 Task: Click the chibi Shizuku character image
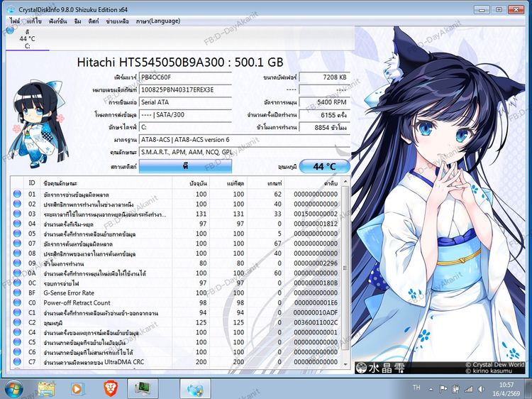(38, 124)
